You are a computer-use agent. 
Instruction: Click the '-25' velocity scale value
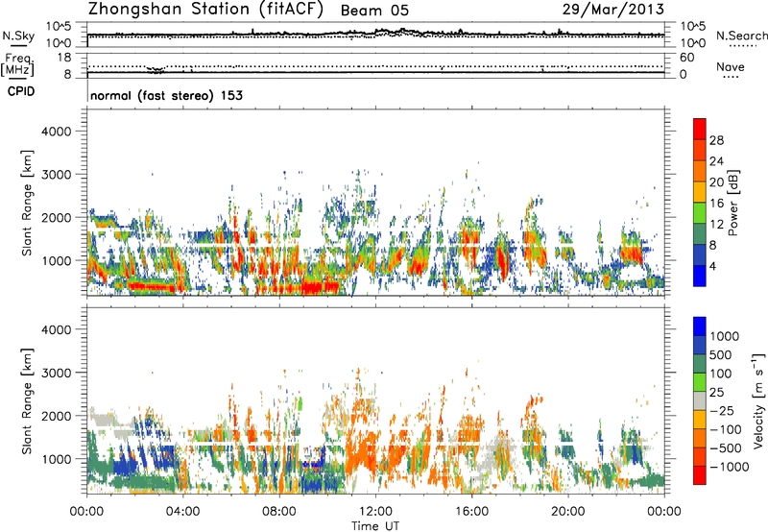[722, 410]
